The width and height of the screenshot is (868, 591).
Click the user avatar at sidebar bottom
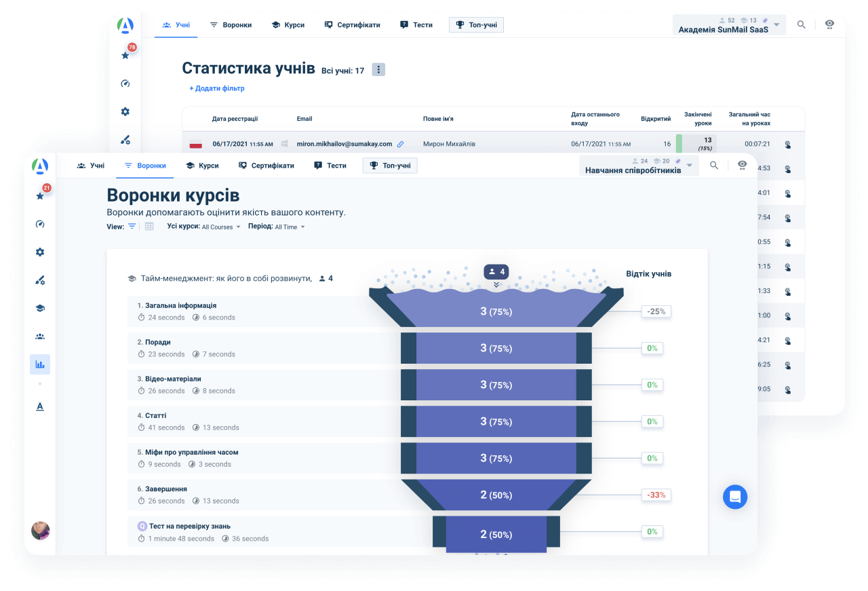(41, 531)
